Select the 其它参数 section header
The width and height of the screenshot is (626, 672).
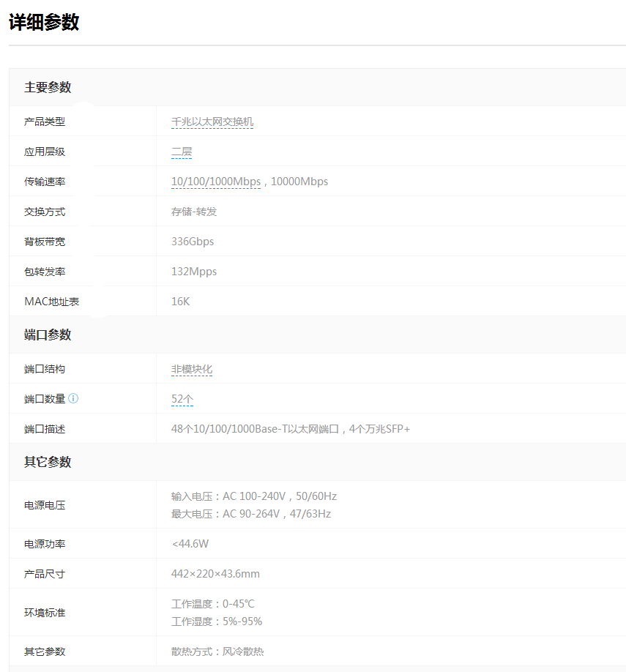(48, 462)
